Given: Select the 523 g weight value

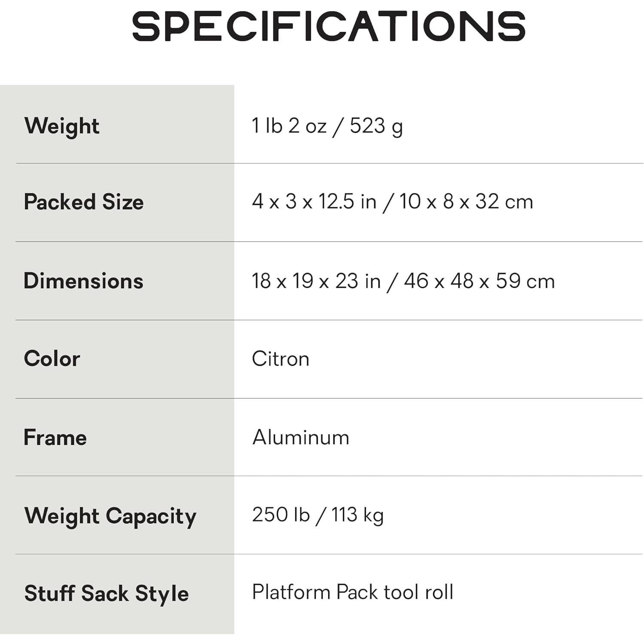Looking at the screenshot, I should 376,126.
